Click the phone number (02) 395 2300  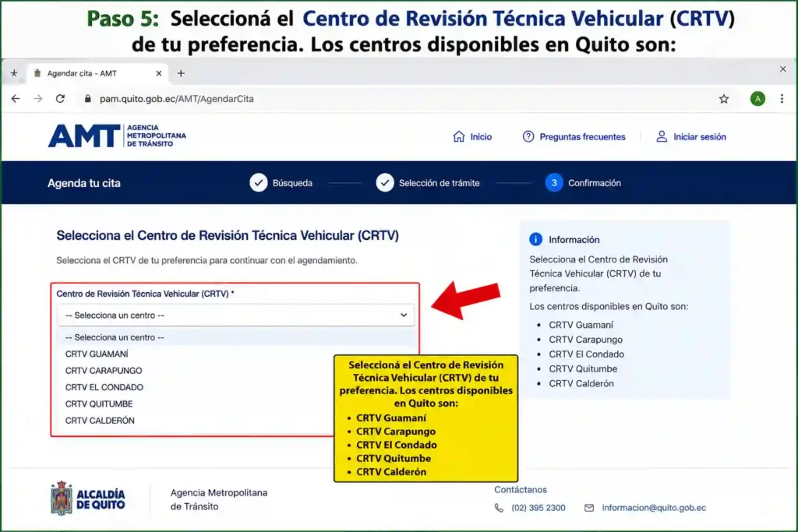coord(538,508)
